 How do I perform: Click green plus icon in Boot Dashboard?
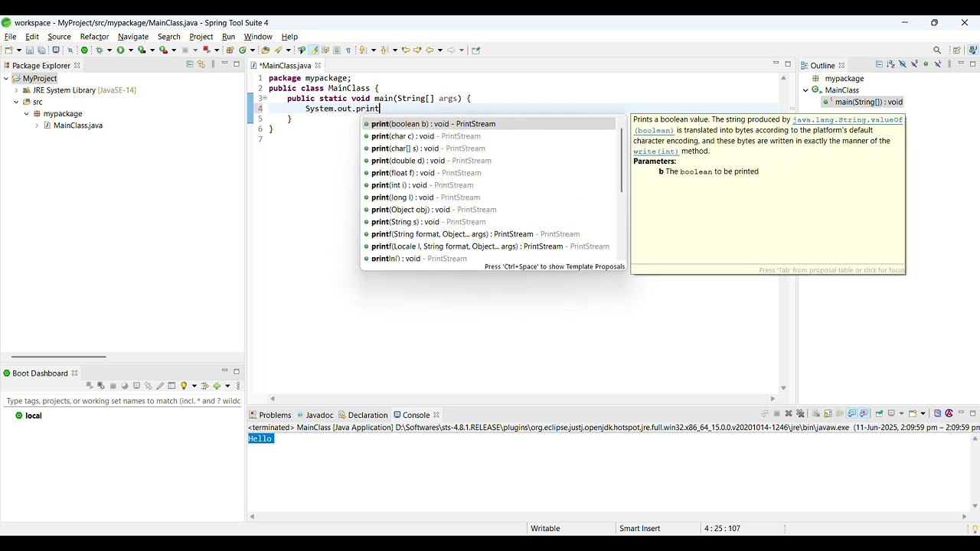217,386
